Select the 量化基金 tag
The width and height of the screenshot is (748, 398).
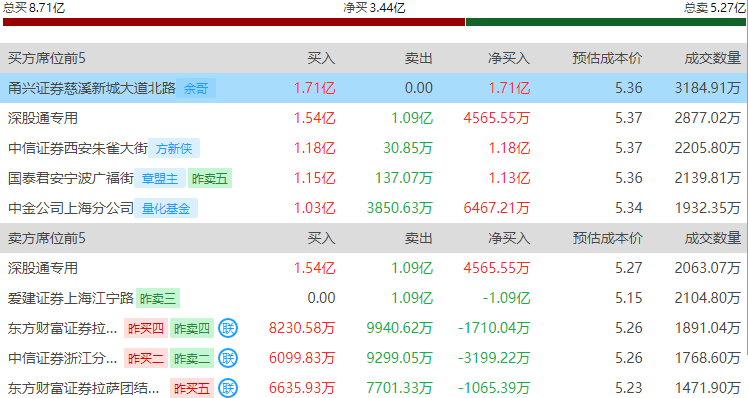point(166,209)
